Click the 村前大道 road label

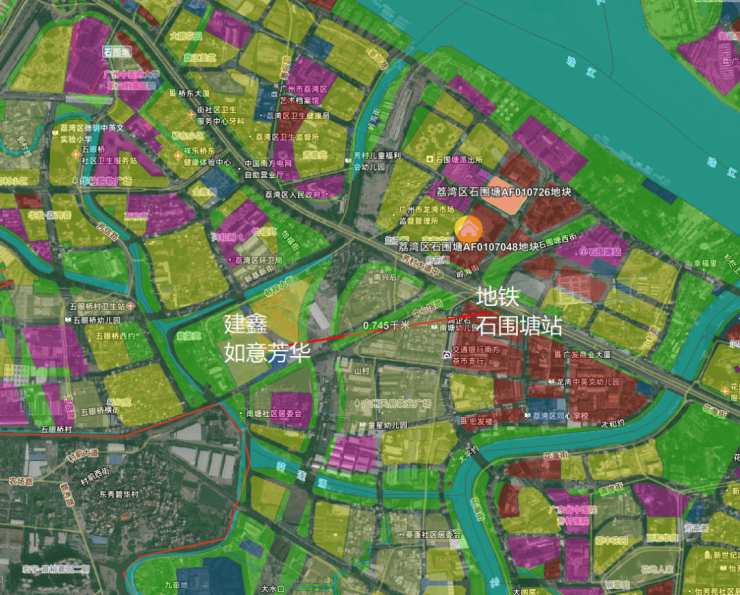click(83, 455)
